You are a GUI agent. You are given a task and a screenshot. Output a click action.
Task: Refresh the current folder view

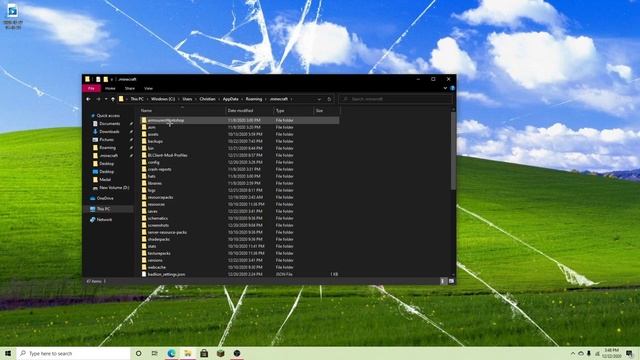coord(329,99)
